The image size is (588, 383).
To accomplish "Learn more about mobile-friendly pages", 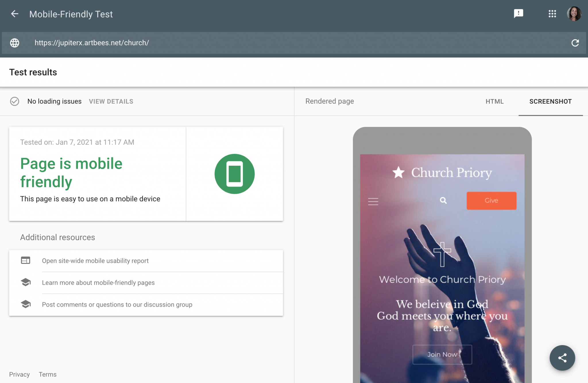I will 98,283.
